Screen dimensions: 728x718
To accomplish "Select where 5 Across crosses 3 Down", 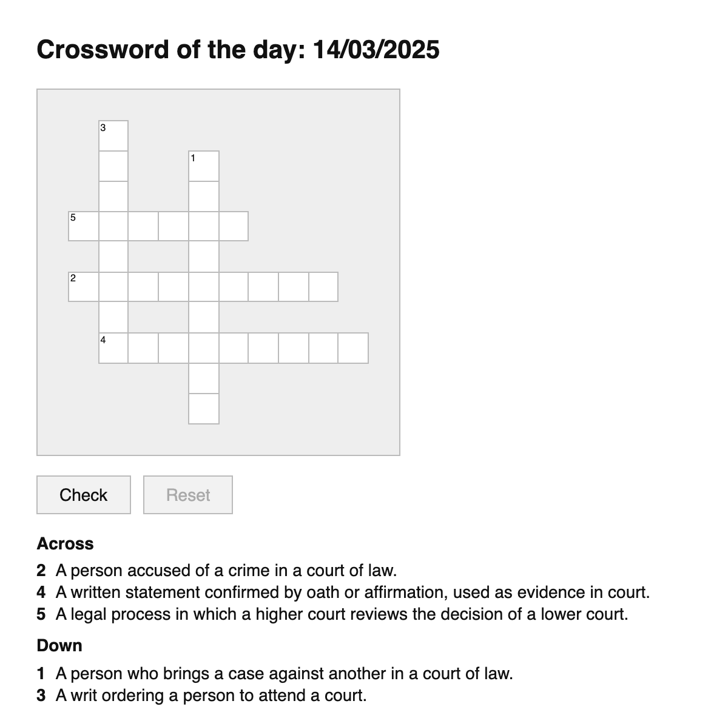I will pos(113,226).
